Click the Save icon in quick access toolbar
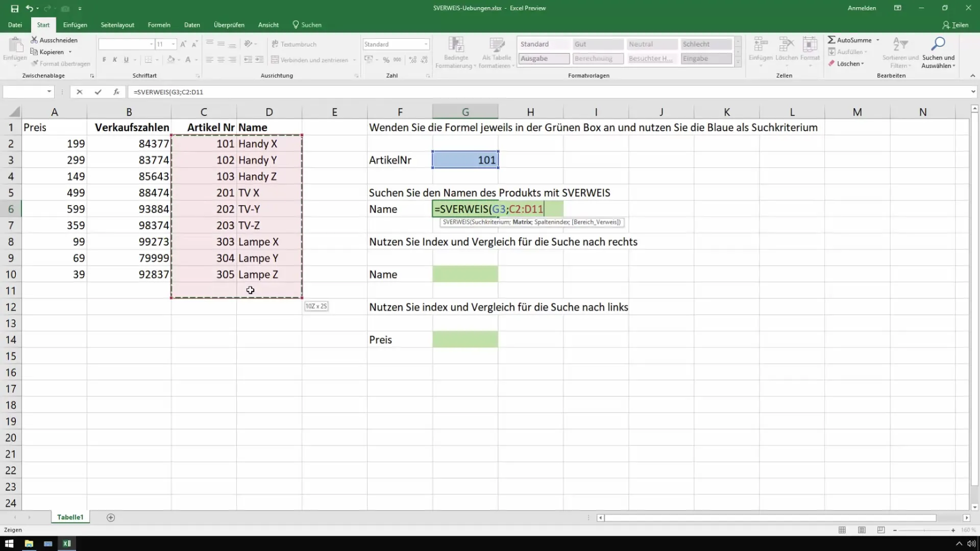The image size is (980, 551). (14, 8)
